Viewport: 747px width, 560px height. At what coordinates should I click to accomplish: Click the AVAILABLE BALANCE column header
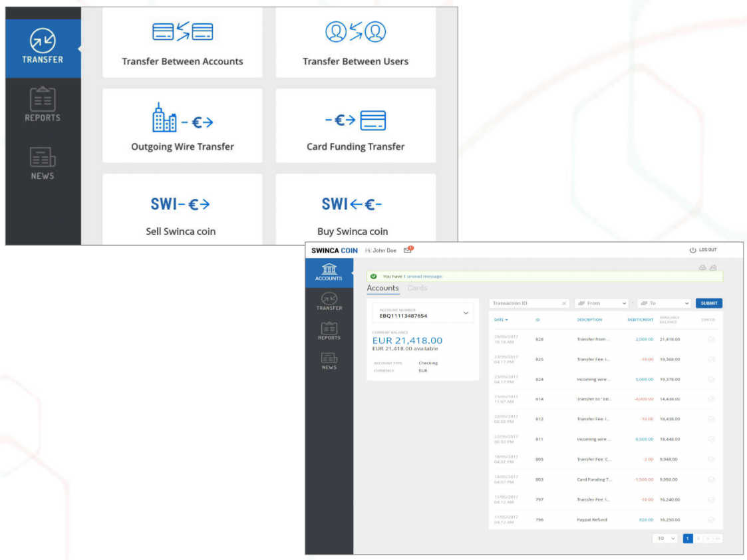coord(669,319)
